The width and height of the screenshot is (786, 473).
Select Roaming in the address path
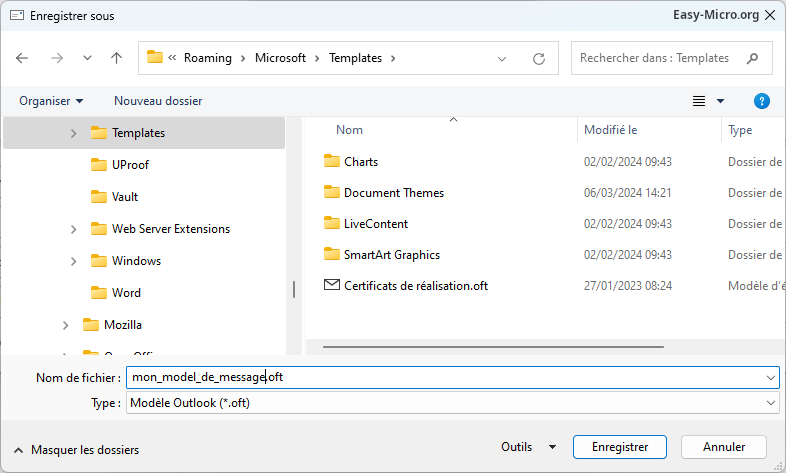pyautogui.click(x=208, y=58)
